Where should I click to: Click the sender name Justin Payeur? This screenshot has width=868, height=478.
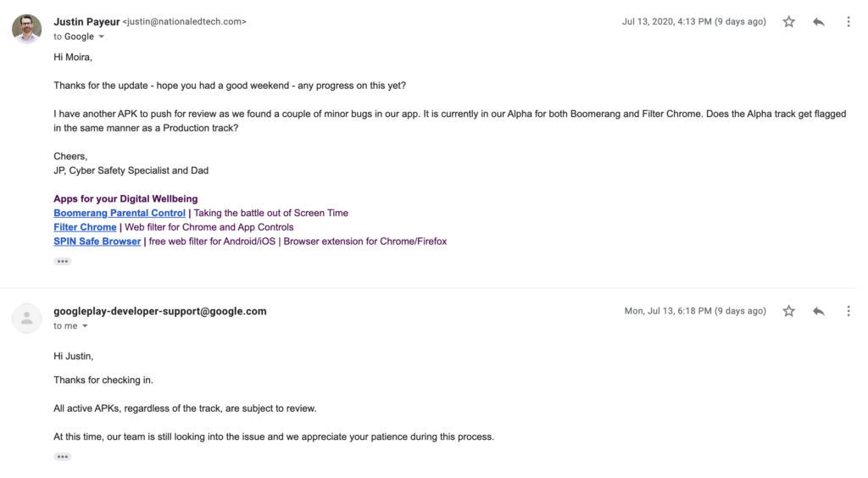click(86, 22)
